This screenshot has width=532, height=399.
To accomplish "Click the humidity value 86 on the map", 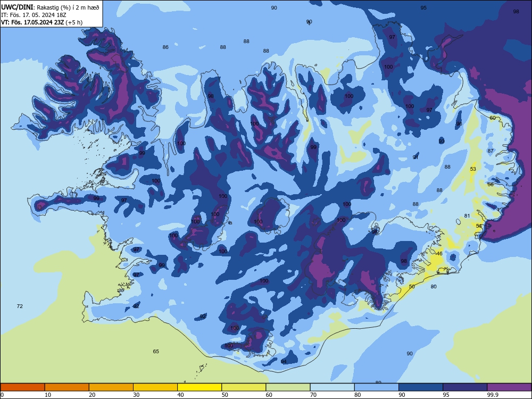I will tap(165, 47).
